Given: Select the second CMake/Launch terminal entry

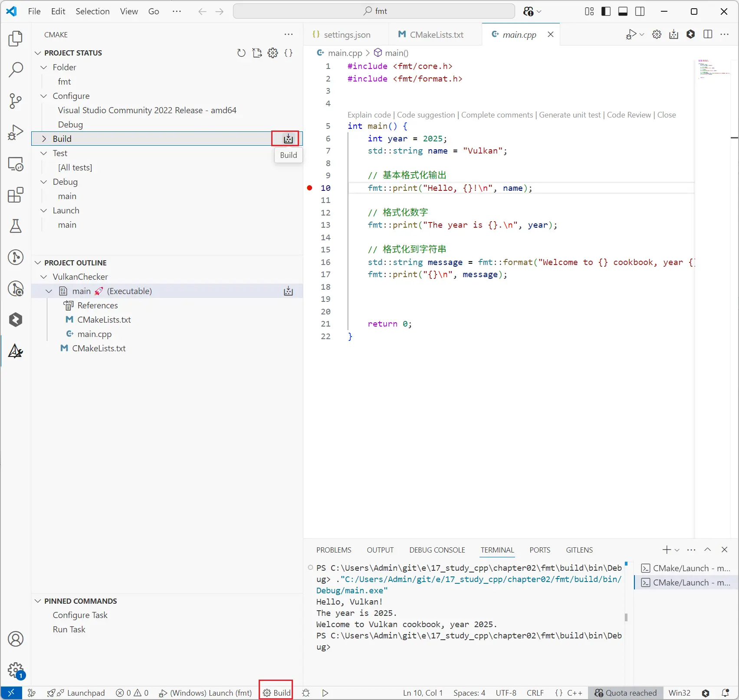Looking at the screenshot, I should click(686, 582).
